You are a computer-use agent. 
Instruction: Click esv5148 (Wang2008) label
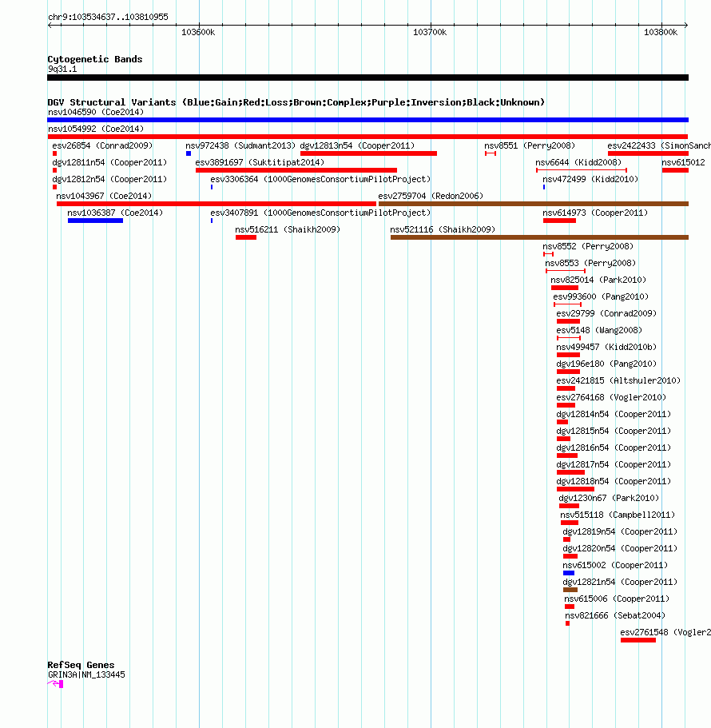[598, 330]
